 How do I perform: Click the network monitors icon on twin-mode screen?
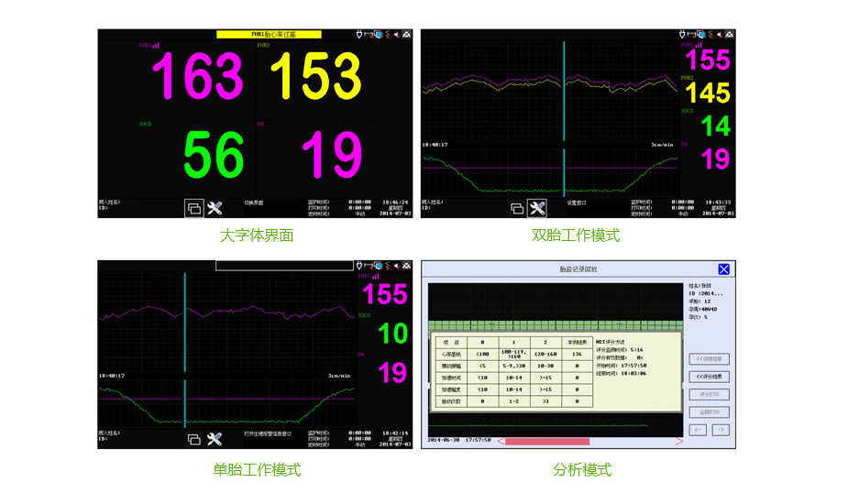[x=701, y=35]
